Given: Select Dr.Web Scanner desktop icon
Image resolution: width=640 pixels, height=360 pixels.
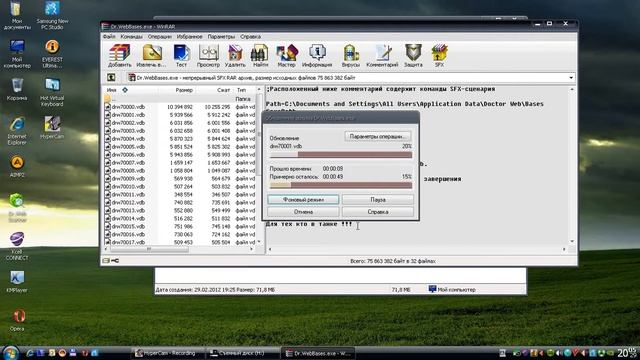Looking at the screenshot, I should [x=17, y=208].
